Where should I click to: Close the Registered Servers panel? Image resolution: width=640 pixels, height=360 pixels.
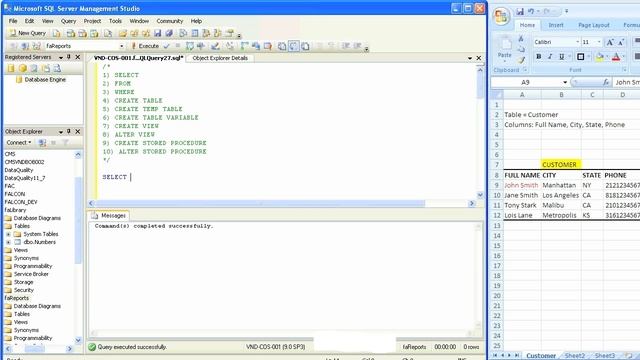point(78,57)
